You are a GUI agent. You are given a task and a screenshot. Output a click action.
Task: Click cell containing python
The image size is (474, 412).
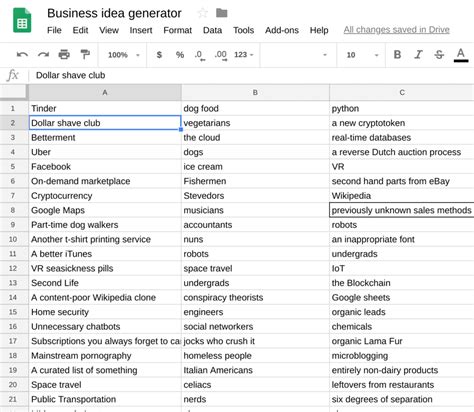[x=402, y=108]
